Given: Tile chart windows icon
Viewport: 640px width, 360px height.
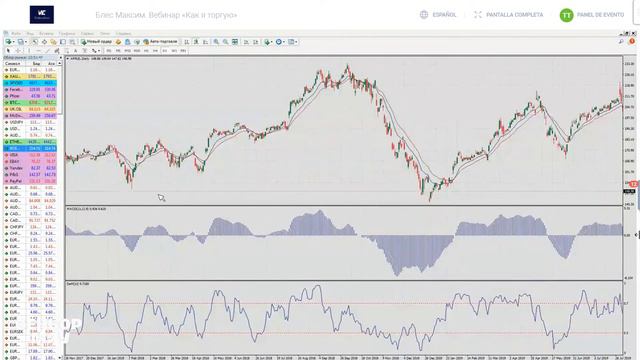Looking at the screenshot, I should [235, 42].
